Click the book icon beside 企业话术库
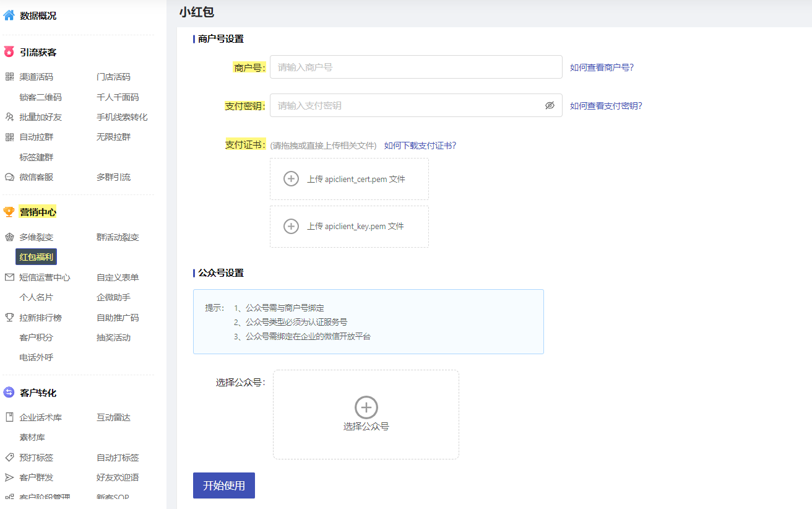812x509 pixels. coord(9,417)
